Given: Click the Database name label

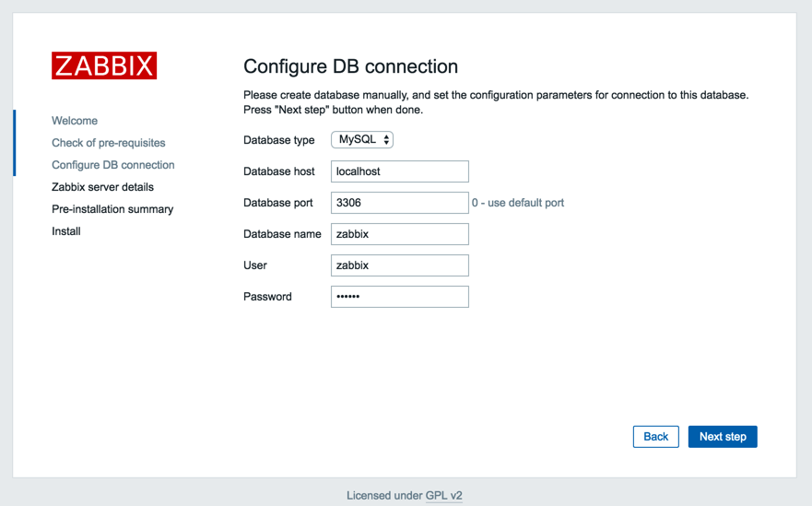Looking at the screenshot, I should click(x=282, y=234).
